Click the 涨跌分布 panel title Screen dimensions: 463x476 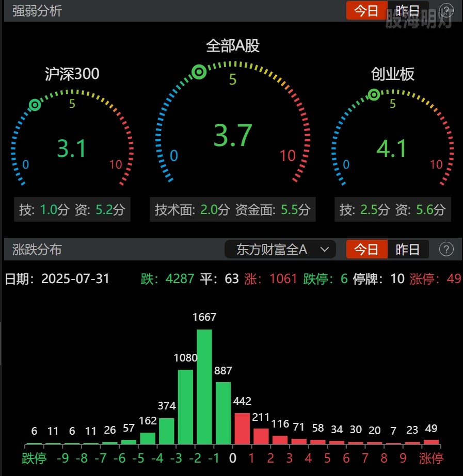pos(37,250)
